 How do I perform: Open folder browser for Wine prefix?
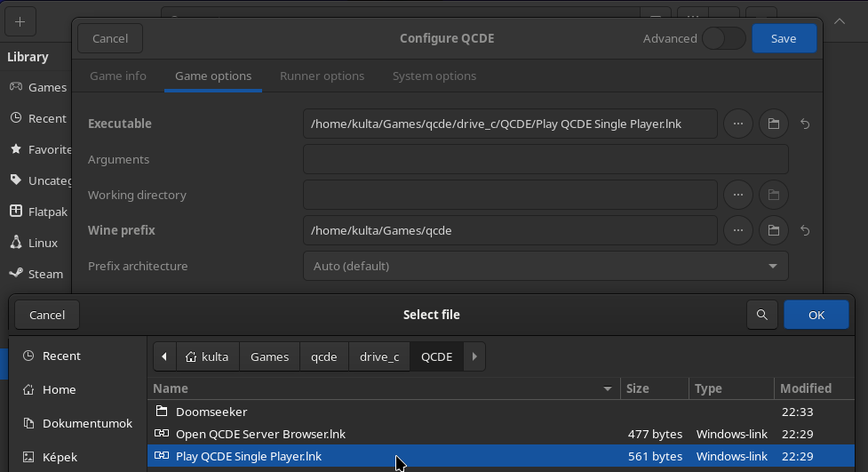tap(773, 230)
